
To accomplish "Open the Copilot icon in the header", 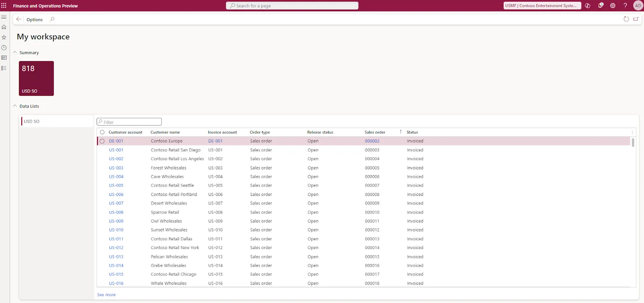I will point(588,6).
